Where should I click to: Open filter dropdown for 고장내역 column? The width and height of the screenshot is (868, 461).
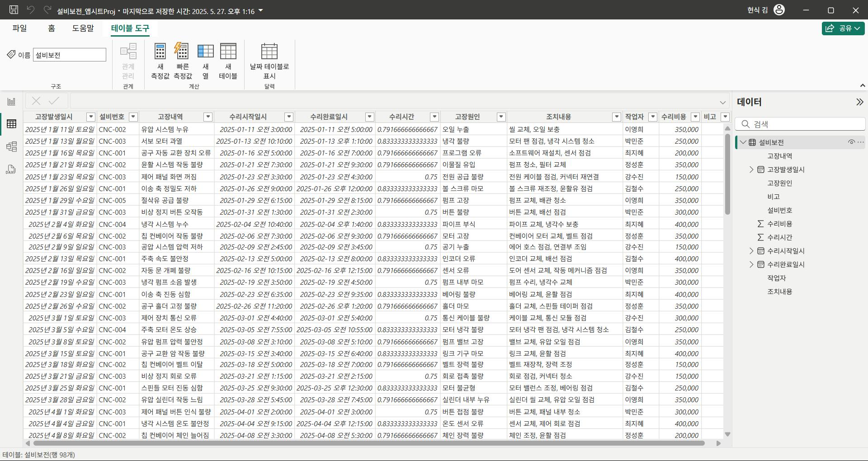click(208, 117)
